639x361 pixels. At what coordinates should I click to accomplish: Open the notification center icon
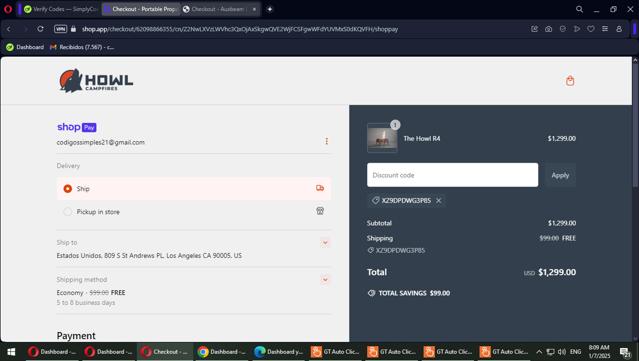625,352
